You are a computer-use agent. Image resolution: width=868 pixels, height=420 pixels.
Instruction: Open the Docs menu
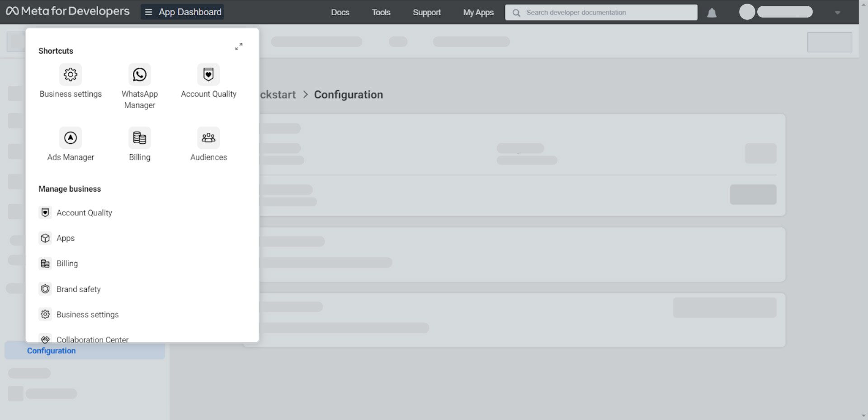(x=340, y=12)
